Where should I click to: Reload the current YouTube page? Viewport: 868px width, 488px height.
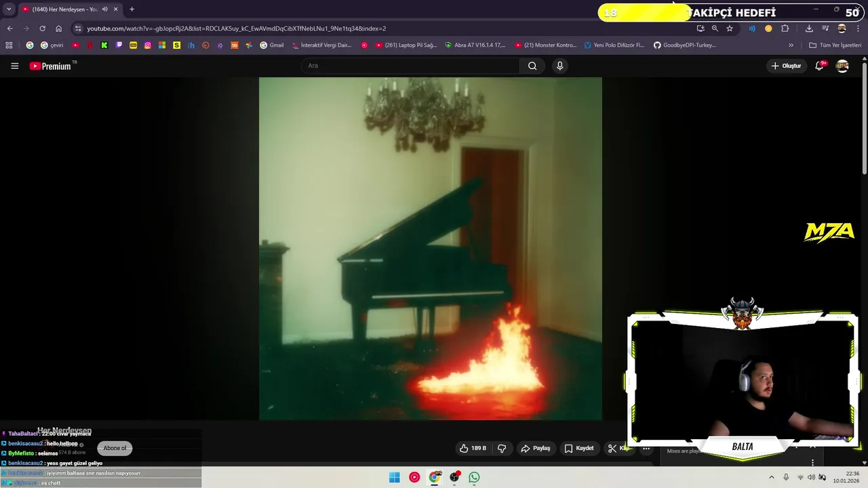tap(42, 28)
